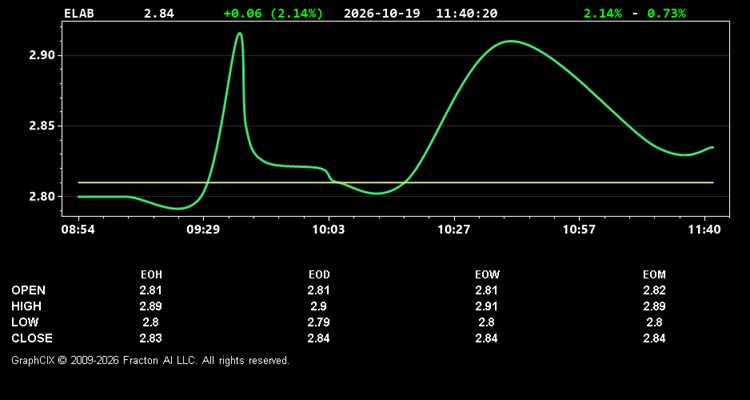Screen dimensions: 750x400
Task: Click the ELAB ticker symbol
Action: [79, 13]
